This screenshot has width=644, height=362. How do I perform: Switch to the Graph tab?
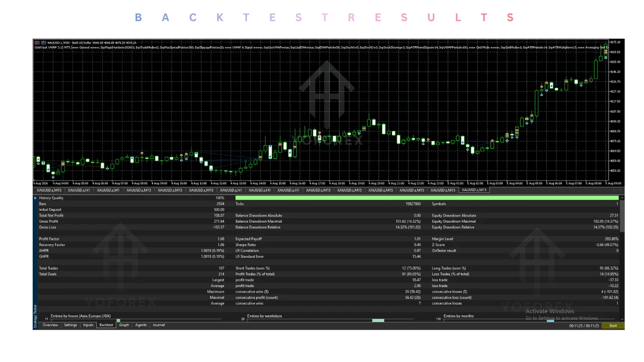pos(124,325)
